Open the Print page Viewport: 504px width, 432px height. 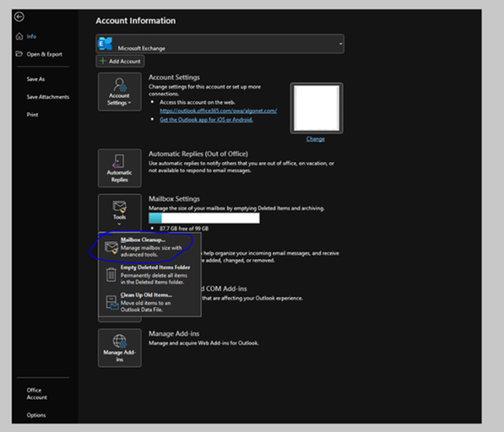point(32,115)
